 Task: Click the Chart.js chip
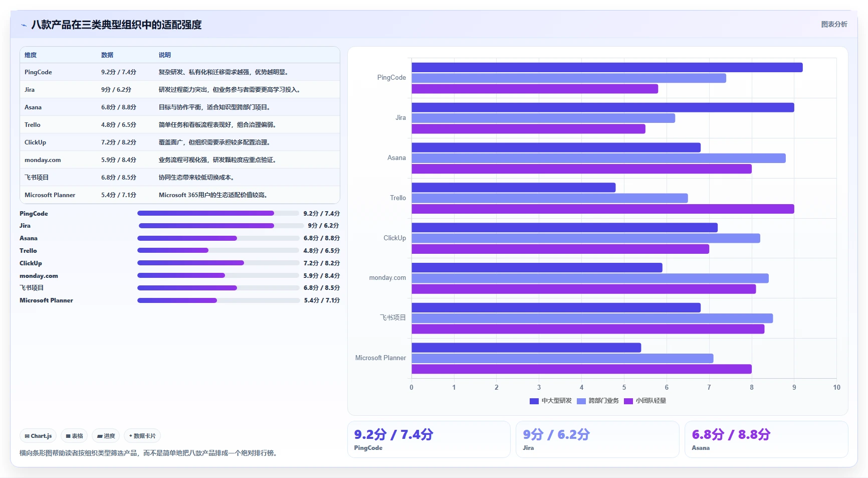pyautogui.click(x=39, y=436)
